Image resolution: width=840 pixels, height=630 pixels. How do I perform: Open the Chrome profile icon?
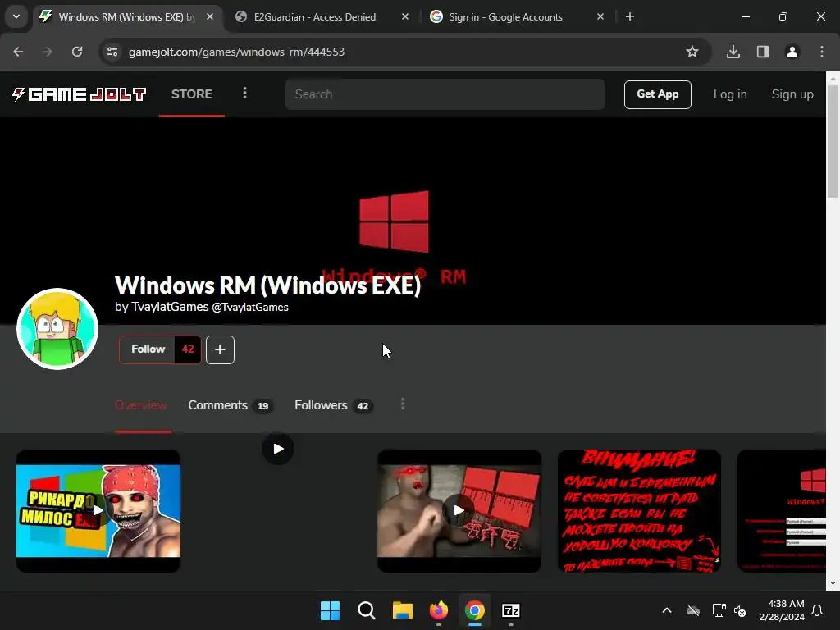pos(792,52)
